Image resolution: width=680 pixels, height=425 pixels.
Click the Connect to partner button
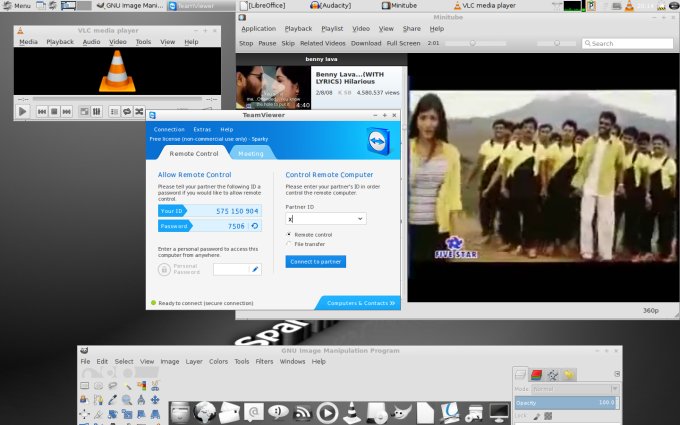point(315,261)
